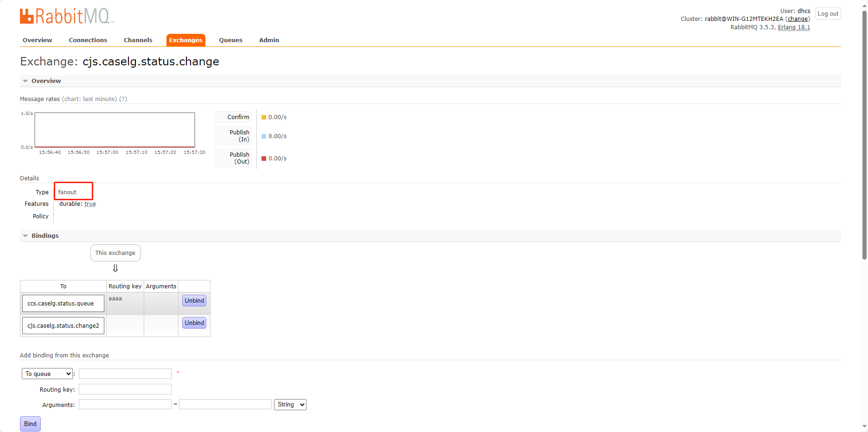Click the 'fanout' type value

67,192
